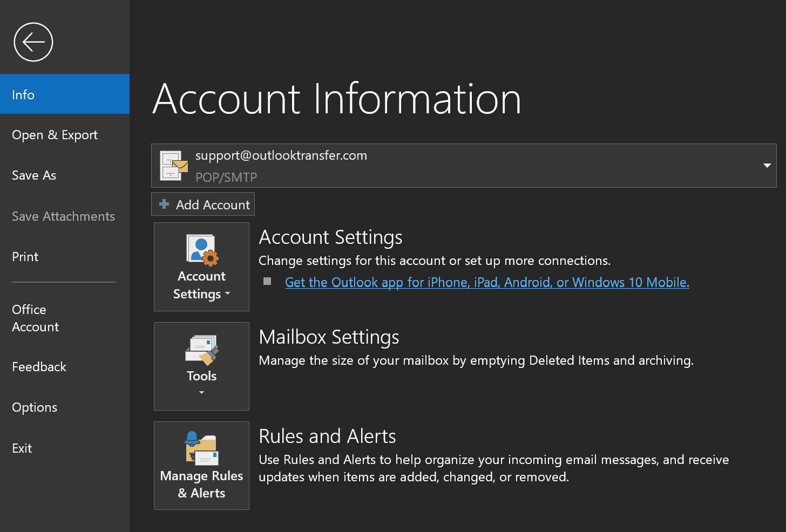Click the 'Manage the size of your mailbox' description

[x=476, y=360]
